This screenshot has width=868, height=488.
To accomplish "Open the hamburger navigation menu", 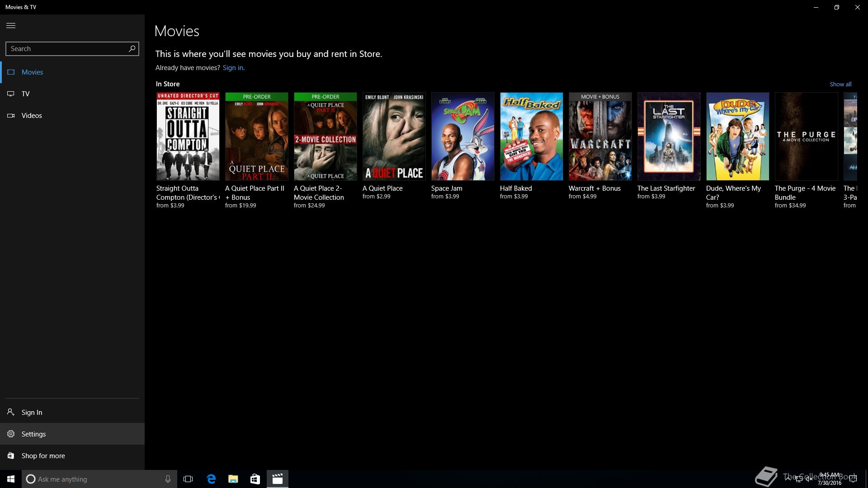I will pos(11,25).
